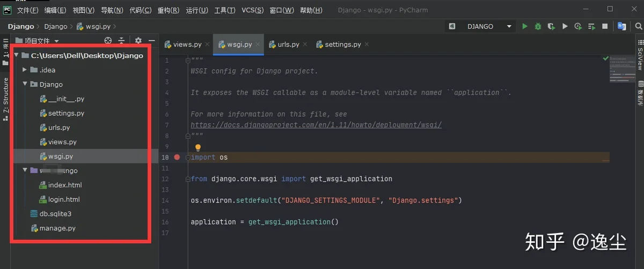Open the 项目文件 view dropdown

coord(56,41)
